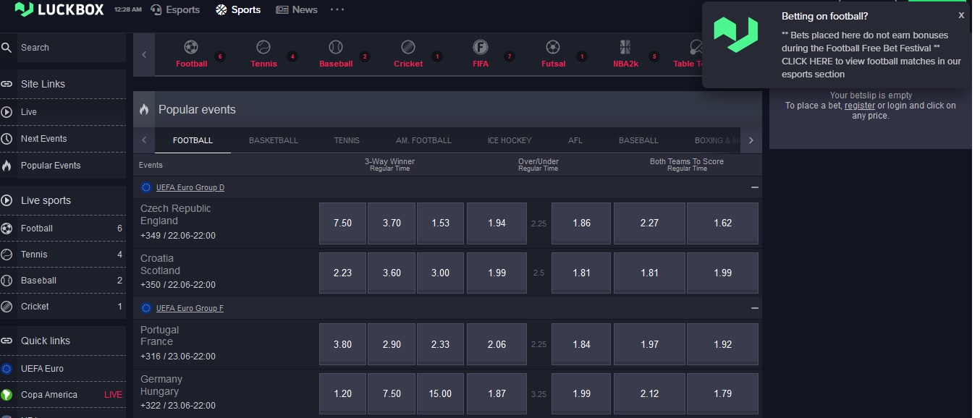Click the Quick links heading
The width and height of the screenshot is (980, 418).
45,341
